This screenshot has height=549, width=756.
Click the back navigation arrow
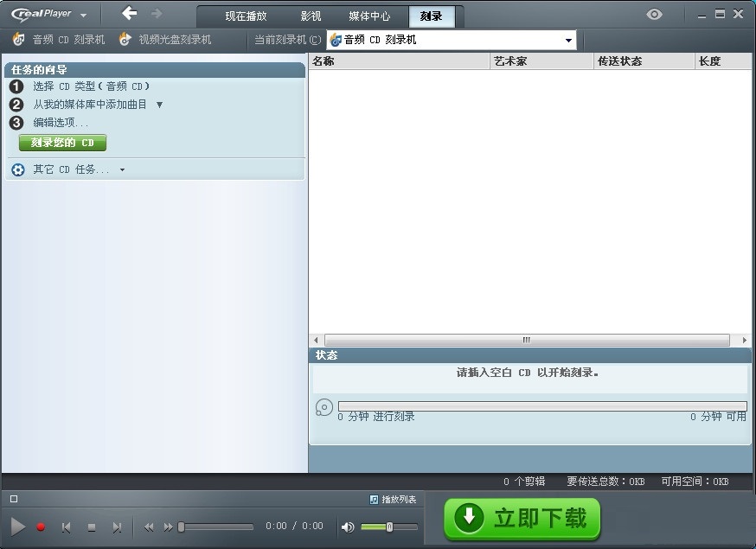click(128, 14)
